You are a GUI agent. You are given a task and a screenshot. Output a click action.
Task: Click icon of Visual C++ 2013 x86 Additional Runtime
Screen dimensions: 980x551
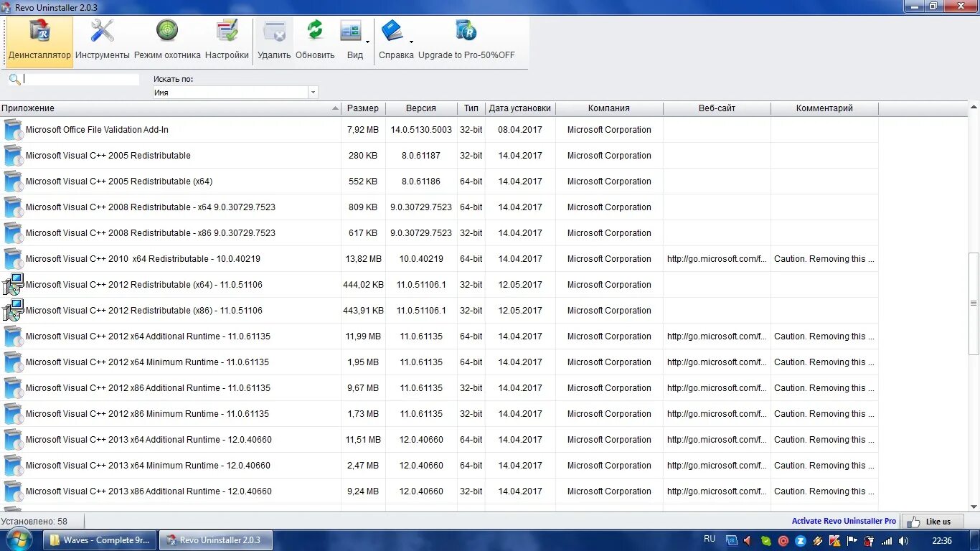click(13, 491)
